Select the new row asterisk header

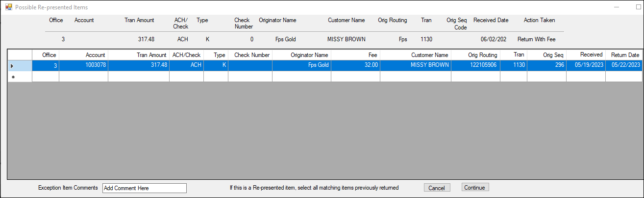point(20,77)
